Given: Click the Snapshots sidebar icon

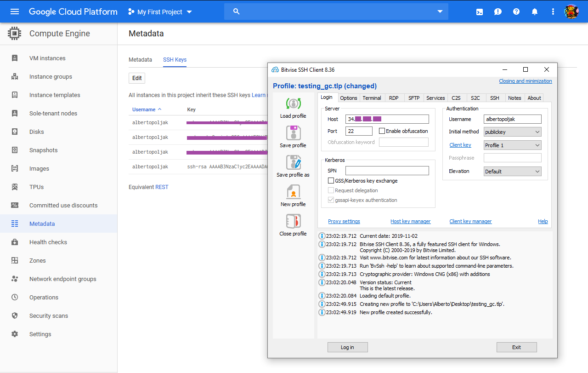Looking at the screenshot, I should pos(15,150).
